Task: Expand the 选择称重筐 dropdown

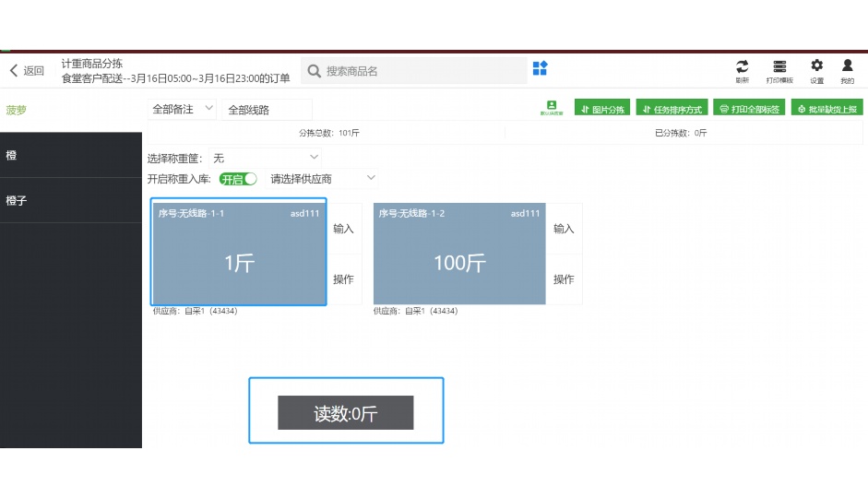Action: (x=266, y=159)
